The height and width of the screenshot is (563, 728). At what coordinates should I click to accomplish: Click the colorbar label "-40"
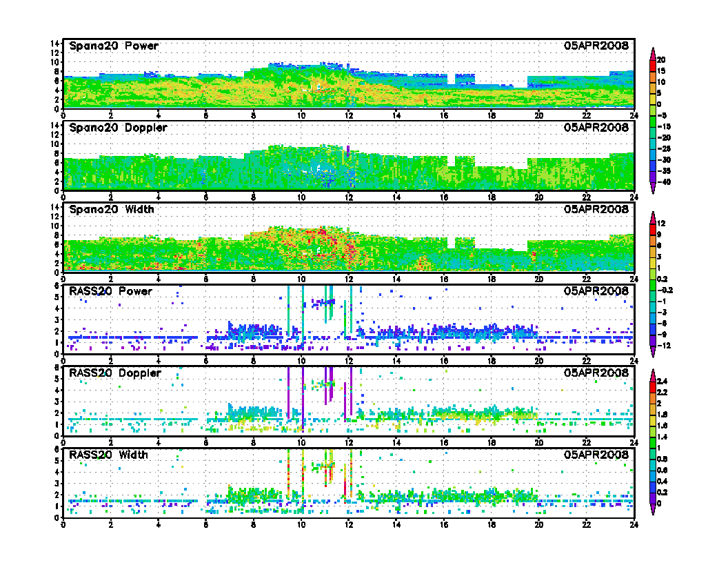(x=664, y=182)
